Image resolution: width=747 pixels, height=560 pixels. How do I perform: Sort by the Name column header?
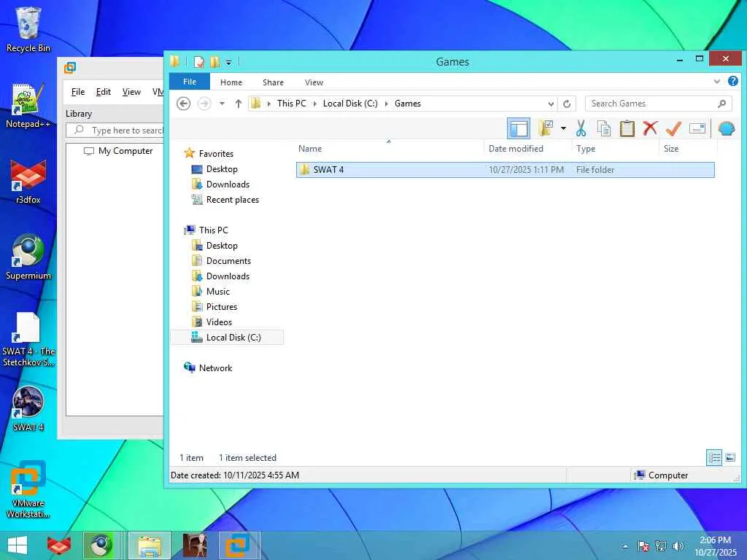(x=310, y=149)
